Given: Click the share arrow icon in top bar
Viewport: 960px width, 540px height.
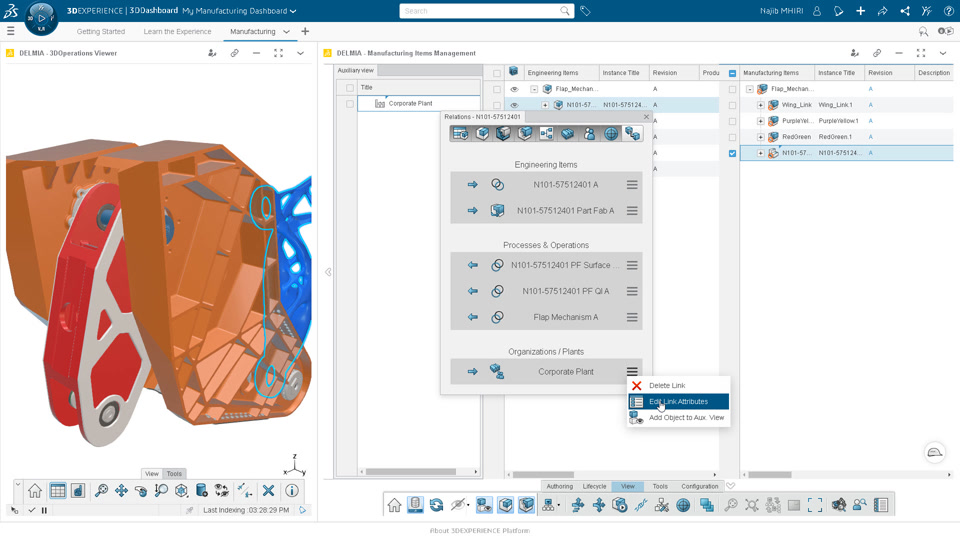Looking at the screenshot, I should tap(882, 11).
